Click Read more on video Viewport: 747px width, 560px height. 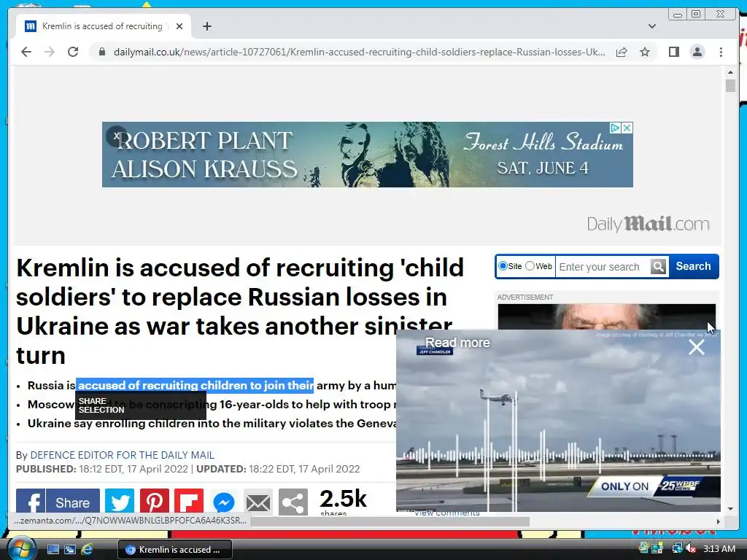pos(457,343)
